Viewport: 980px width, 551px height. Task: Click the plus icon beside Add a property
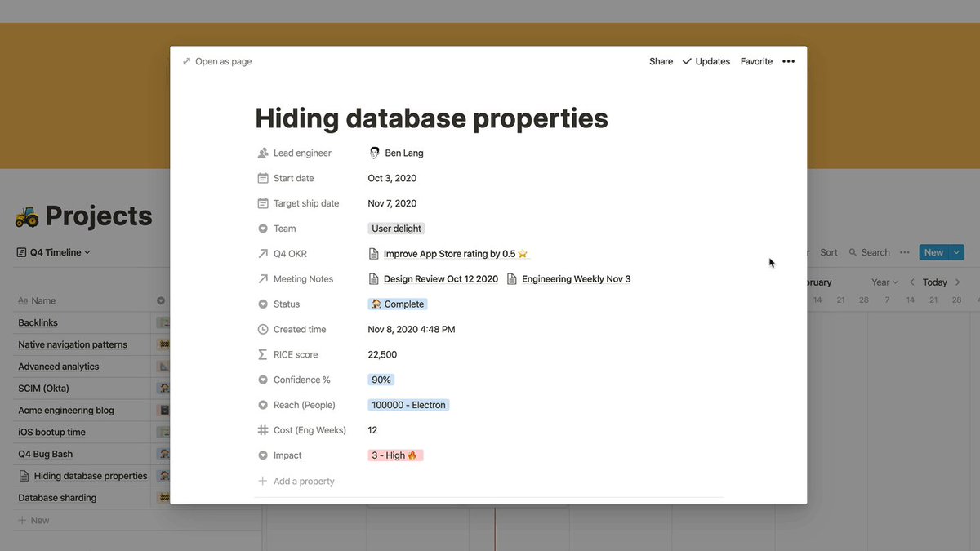pos(263,482)
